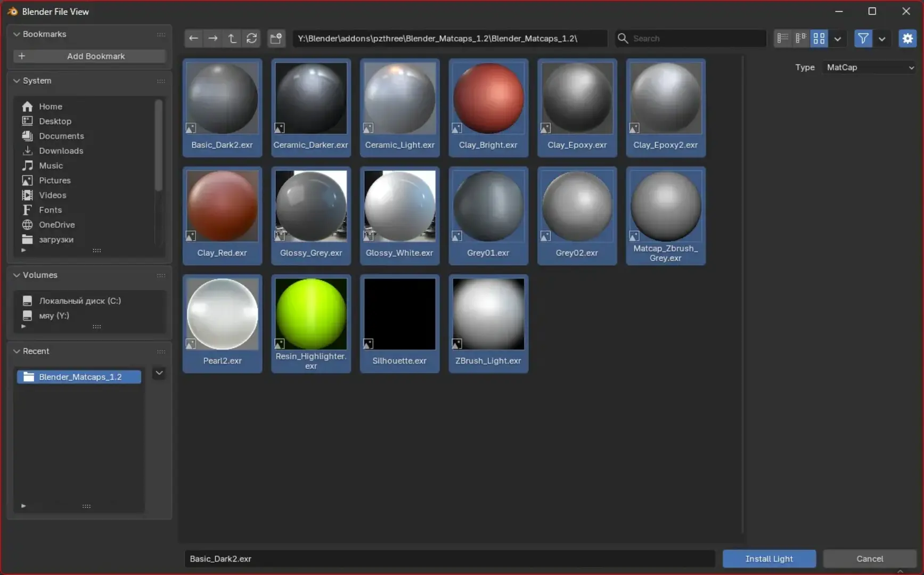The image size is (924, 575).
Task: Switch to vertical list display mode
Action: click(782, 38)
